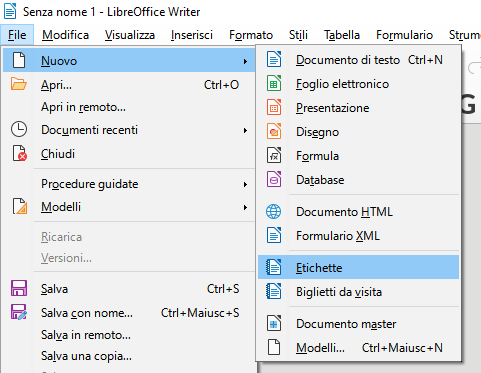Select Salva una copia... entry

[x=129, y=356]
